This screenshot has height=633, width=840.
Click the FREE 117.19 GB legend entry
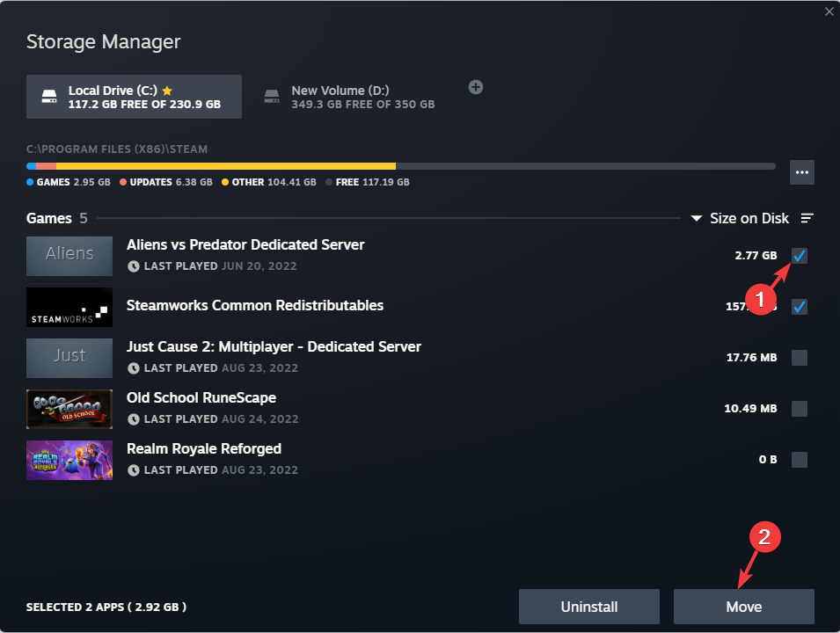pos(368,182)
